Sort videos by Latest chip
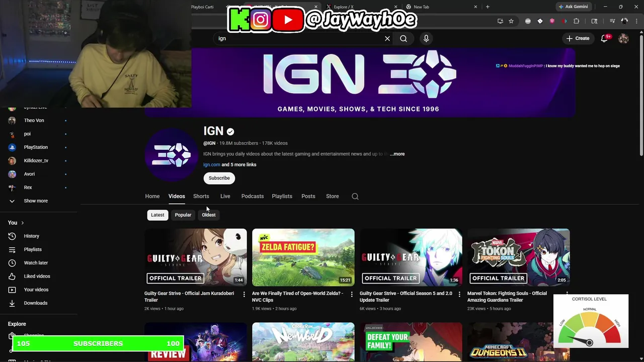644x362 pixels. pos(157,215)
